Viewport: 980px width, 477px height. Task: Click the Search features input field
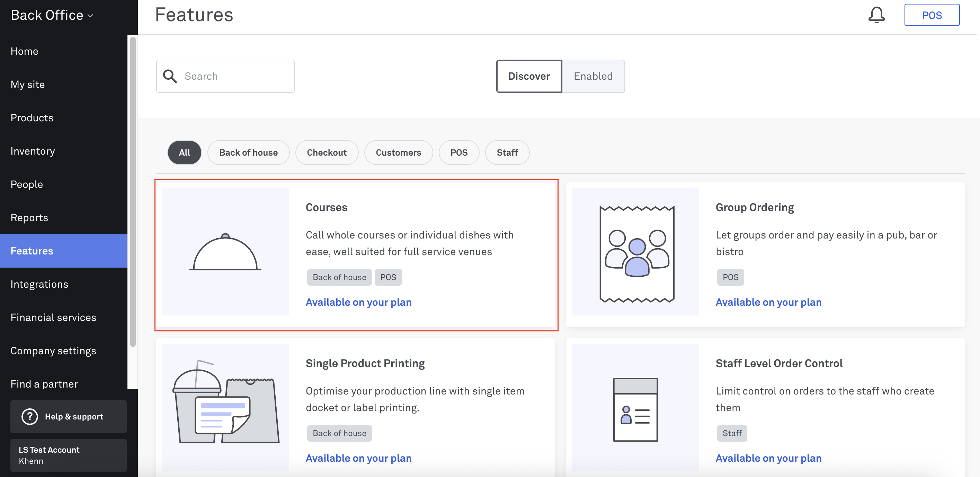[x=225, y=76]
